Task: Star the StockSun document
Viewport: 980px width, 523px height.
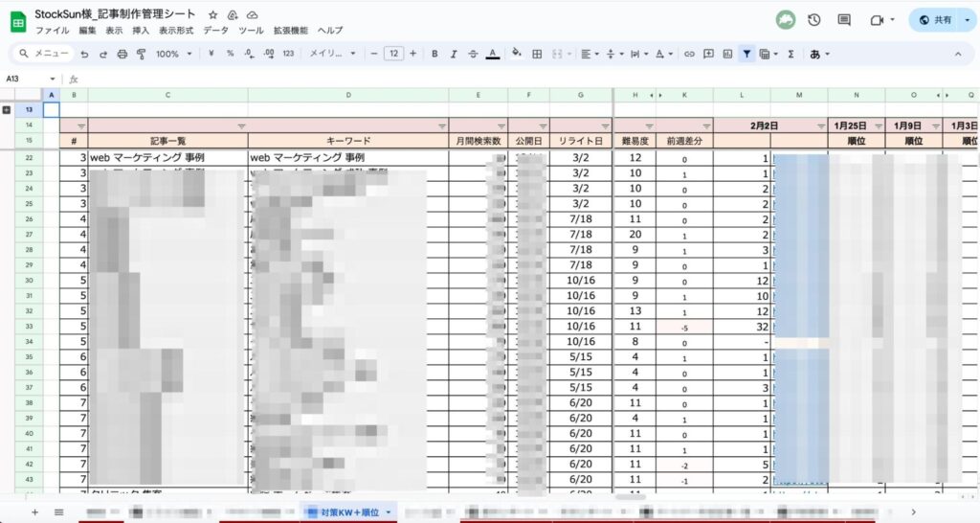Action: tap(213, 15)
